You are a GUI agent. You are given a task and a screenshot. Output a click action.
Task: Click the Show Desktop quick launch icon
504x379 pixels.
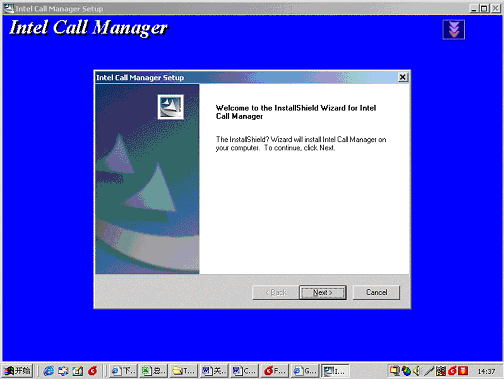coord(78,371)
